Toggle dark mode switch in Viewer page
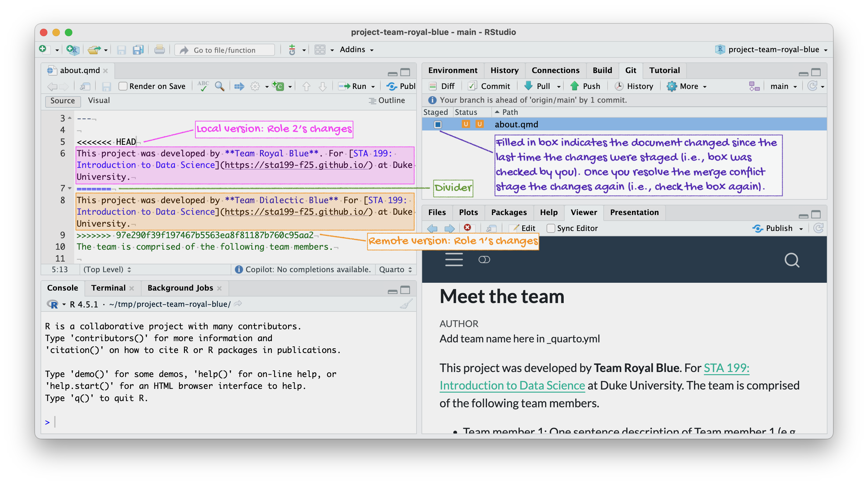Image resolution: width=868 pixels, height=485 pixels. [484, 259]
